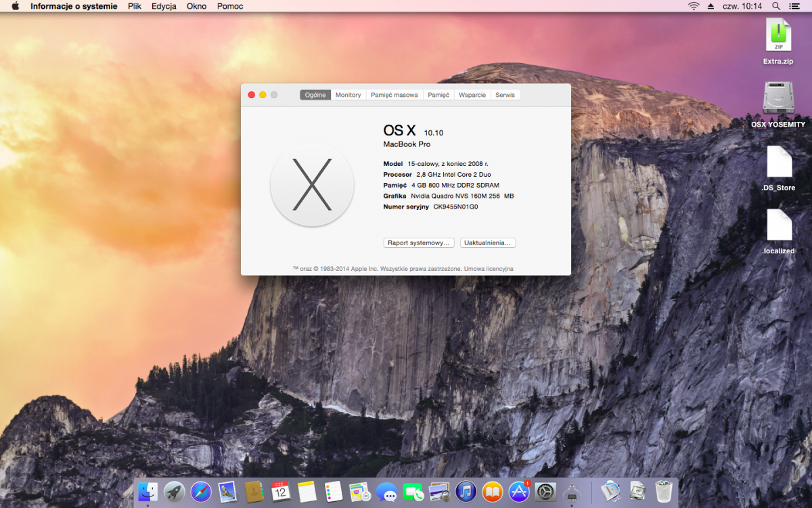Click the OS X version number 10.10
812x508 pixels.
434,133
